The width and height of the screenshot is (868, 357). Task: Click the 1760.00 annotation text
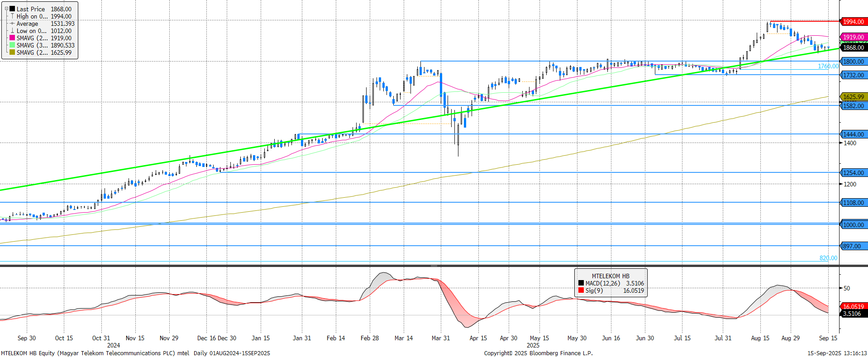(x=828, y=66)
